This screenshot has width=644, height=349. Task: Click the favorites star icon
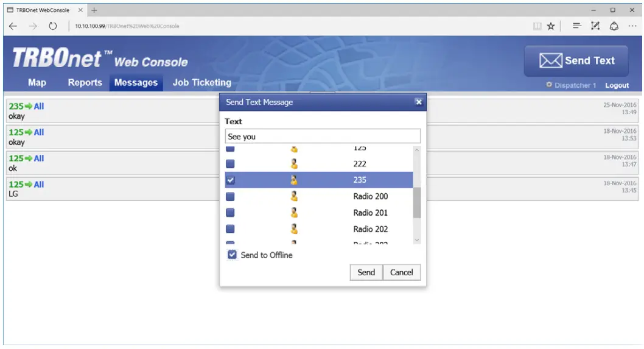[551, 26]
